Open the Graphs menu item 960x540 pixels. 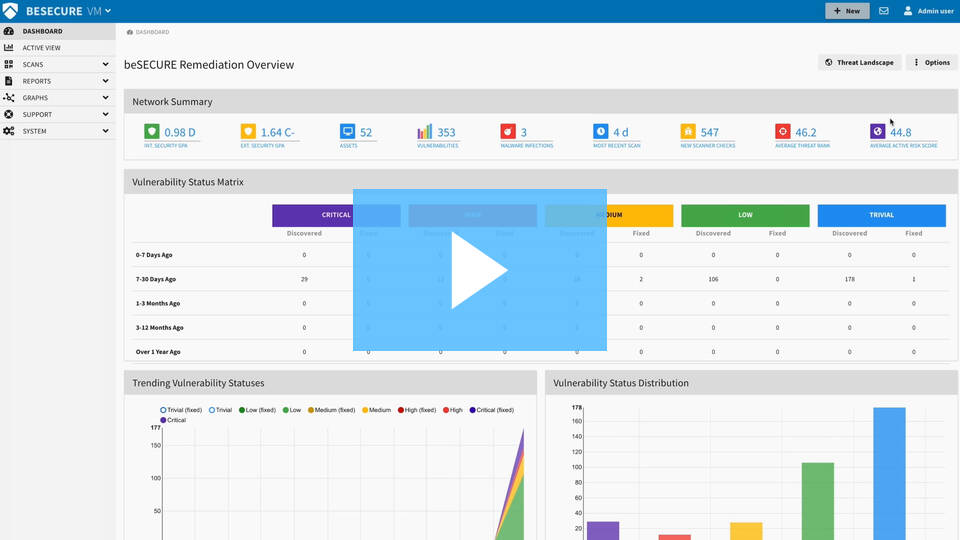point(58,97)
